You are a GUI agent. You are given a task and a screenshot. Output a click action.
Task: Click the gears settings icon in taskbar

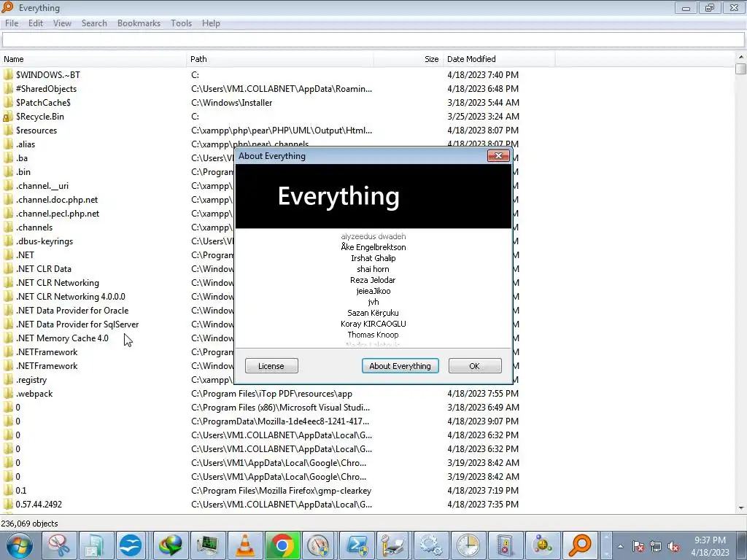[431, 545]
